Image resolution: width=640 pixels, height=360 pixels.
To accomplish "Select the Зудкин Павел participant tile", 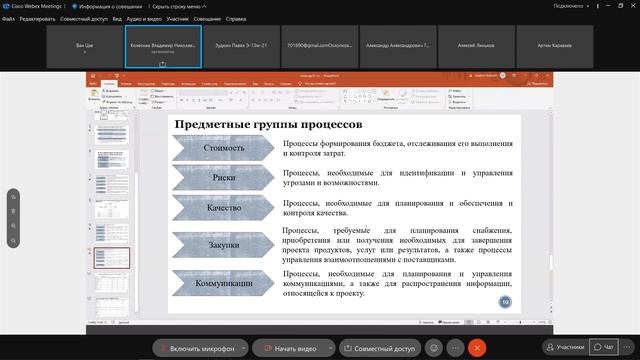I will click(x=241, y=47).
